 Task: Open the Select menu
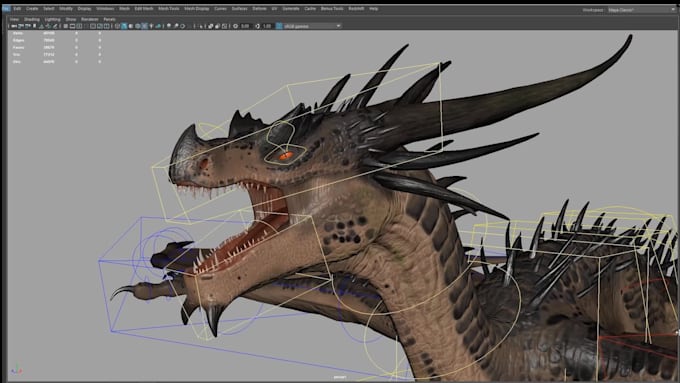[49, 9]
